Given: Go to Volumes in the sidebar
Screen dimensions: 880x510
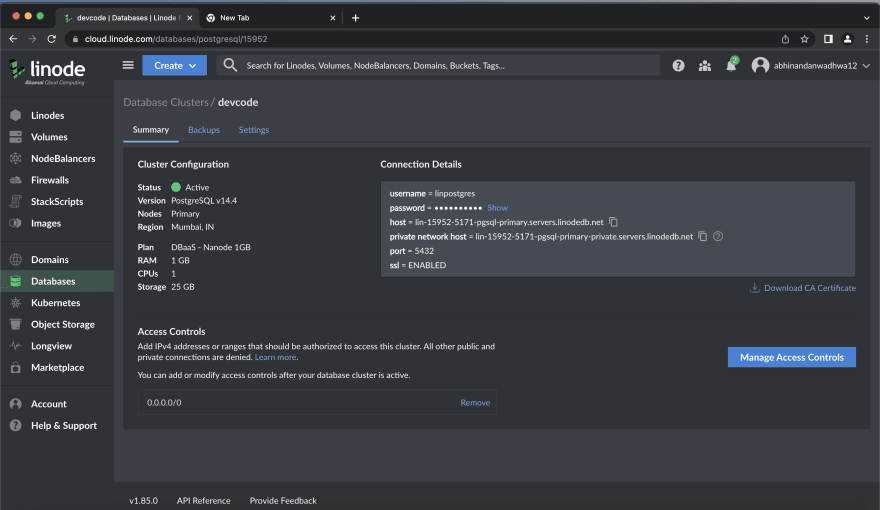Looking at the screenshot, I should 49,137.
